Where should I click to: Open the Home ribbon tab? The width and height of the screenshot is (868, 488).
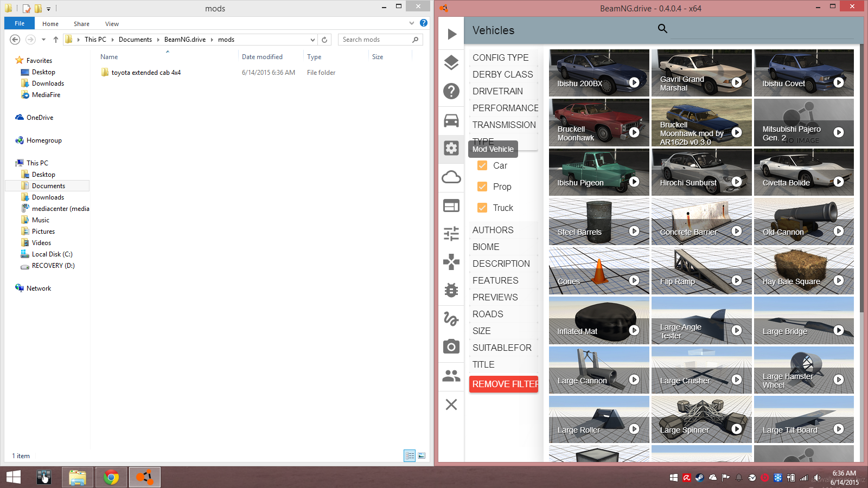click(x=50, y=24)
